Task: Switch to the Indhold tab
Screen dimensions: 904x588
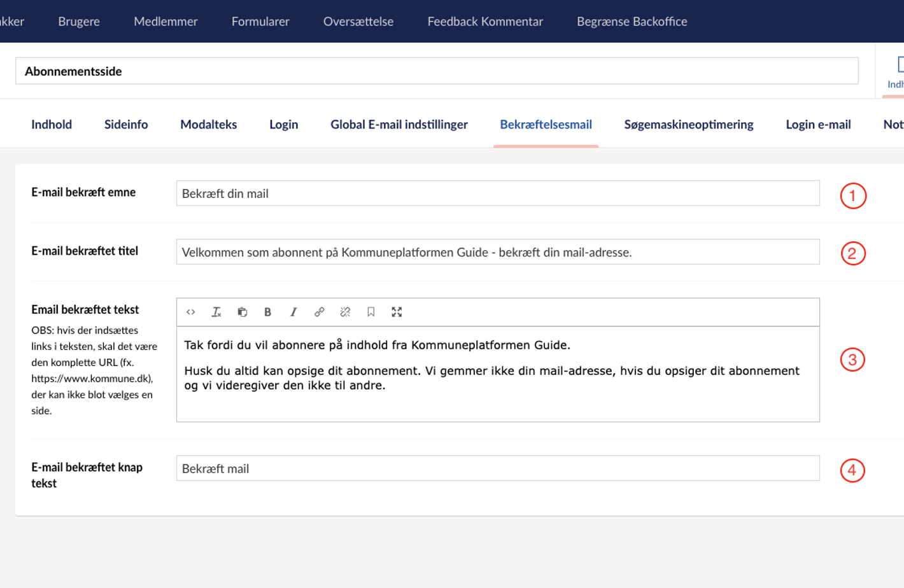Action: click(52, 124)
